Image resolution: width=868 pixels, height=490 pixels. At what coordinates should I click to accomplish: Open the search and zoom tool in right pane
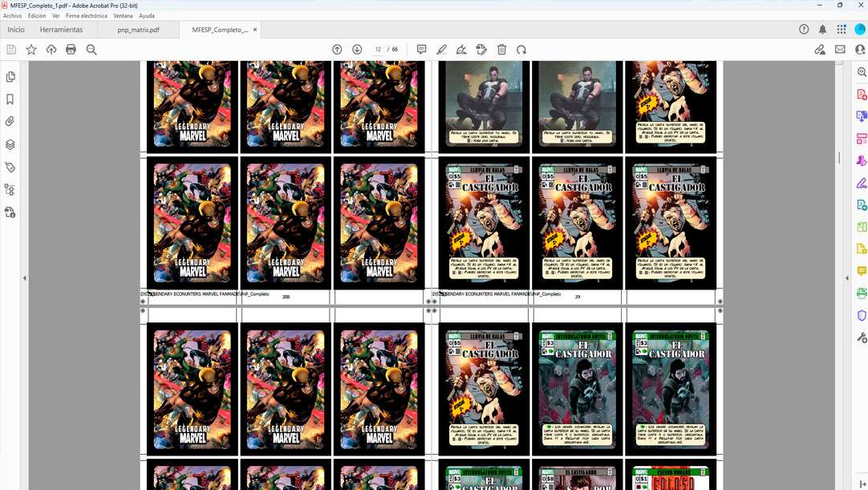pos(862,72)
